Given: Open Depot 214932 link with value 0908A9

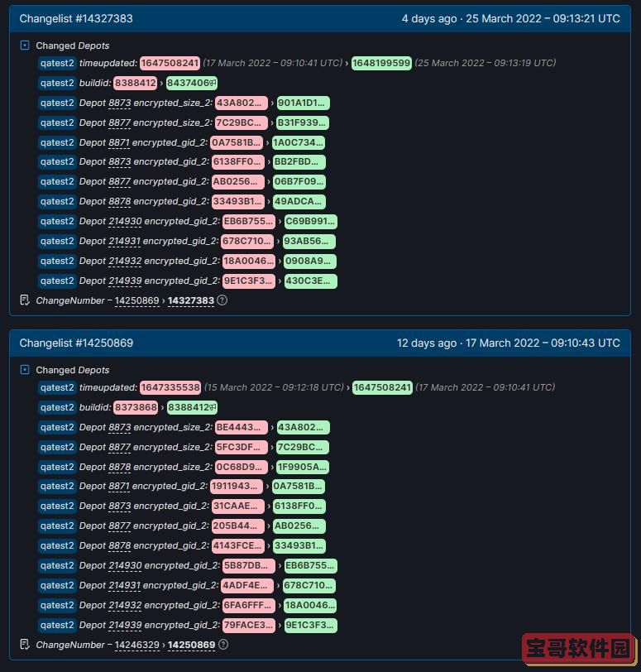Looking at the screenshot, I should [125, 261].
